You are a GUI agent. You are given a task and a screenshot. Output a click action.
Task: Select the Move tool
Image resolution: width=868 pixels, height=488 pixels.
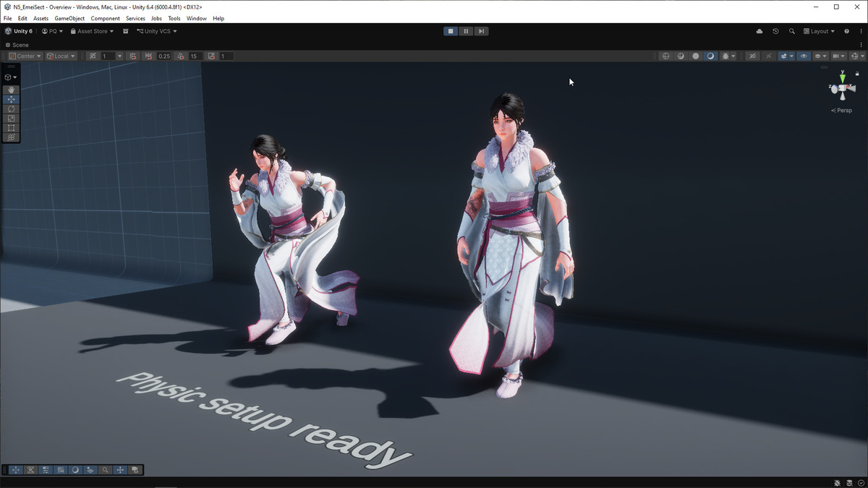tap(11, 99)
